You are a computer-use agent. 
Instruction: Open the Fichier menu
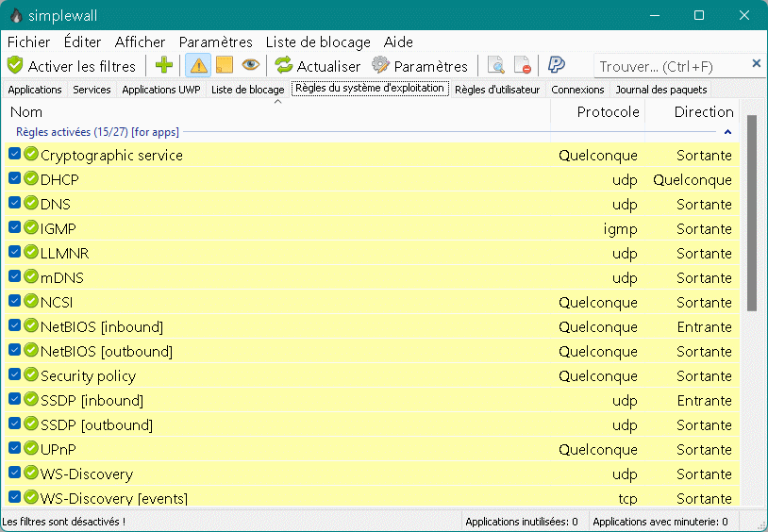coord(29,42)
